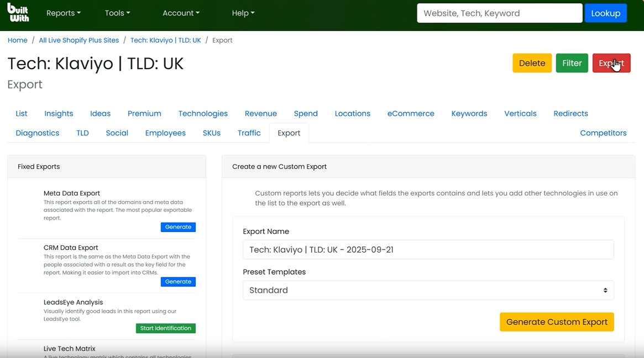The width and height of the screenshot is (644, 358).
Task: Click the CRM Data Export heading
Action: tap(71, 248)
